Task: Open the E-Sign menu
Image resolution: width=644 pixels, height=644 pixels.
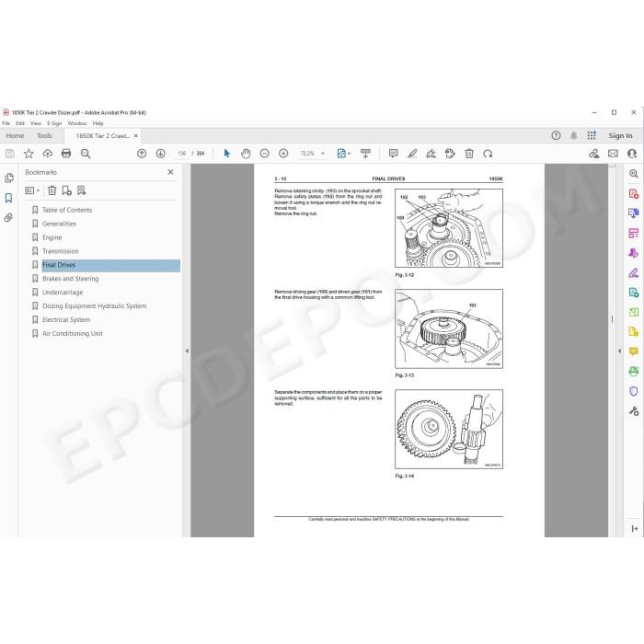Action: click(x=54, y=123)
